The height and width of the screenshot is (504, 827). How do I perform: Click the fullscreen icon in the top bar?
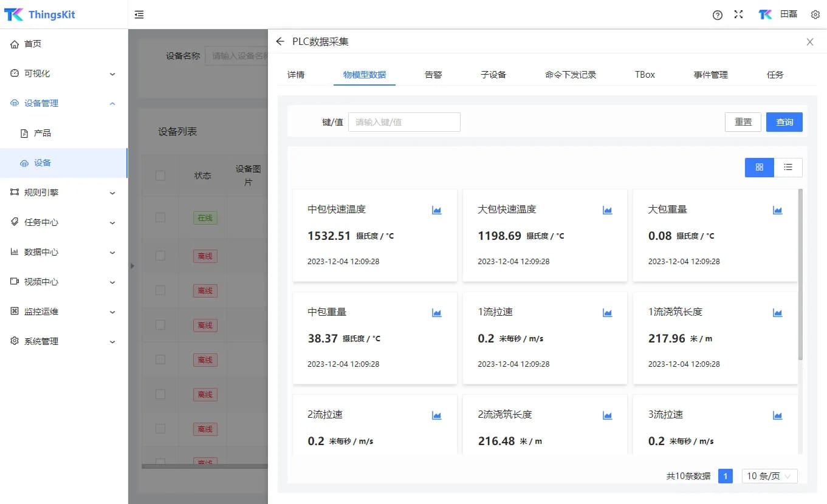pyautogui.click(x=738, y=14)
